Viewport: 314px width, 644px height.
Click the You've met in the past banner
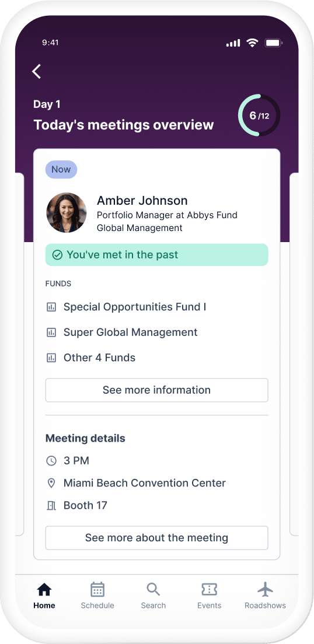[x=156, y=255]
